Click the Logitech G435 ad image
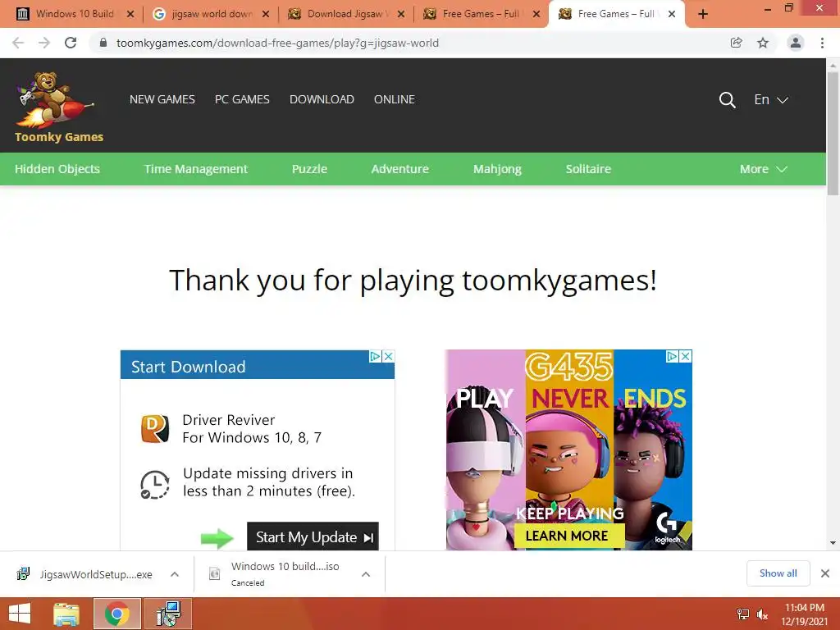840x630 pixels. coord(569,450)
